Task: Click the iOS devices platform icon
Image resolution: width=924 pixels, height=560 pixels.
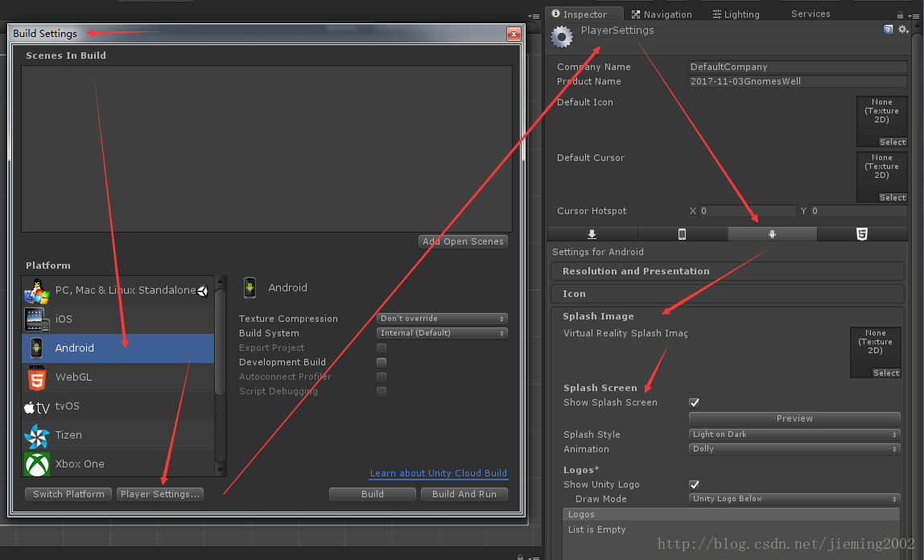Action: click(x=36, y=319)
